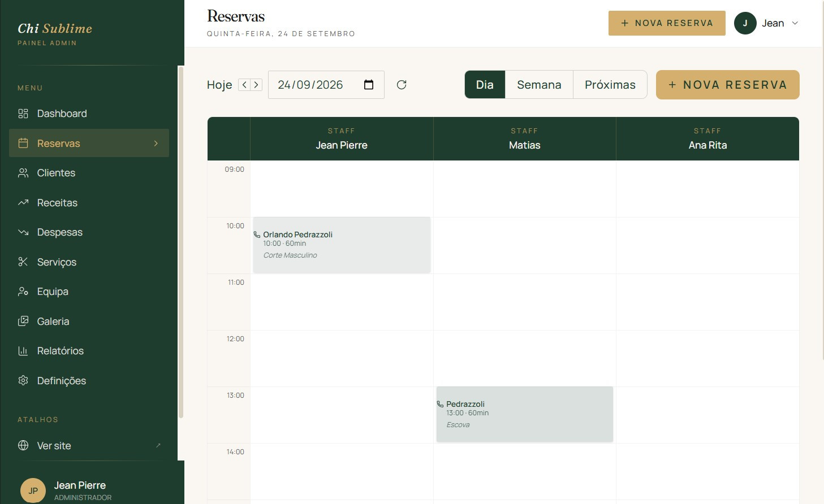This screenshot has width=824, height=504.
Task: Click top header Nova Reserva button
Action: pos(667,23)
